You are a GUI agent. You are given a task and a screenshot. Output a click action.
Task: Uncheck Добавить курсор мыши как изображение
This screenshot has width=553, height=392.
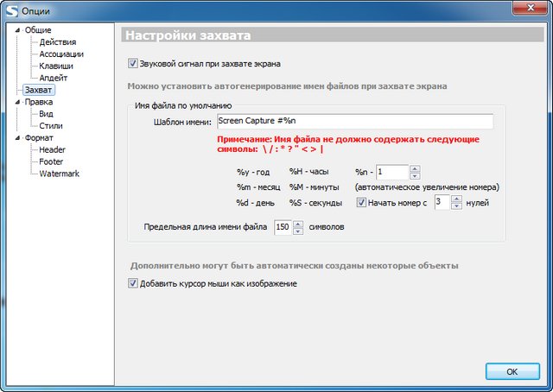tap(133, 283)
